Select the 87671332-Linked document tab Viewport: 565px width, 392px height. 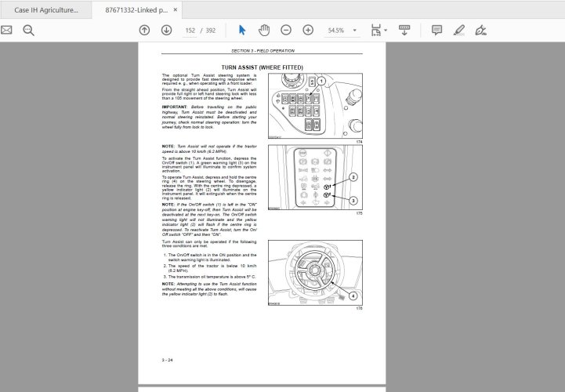[x=136, y=10]
